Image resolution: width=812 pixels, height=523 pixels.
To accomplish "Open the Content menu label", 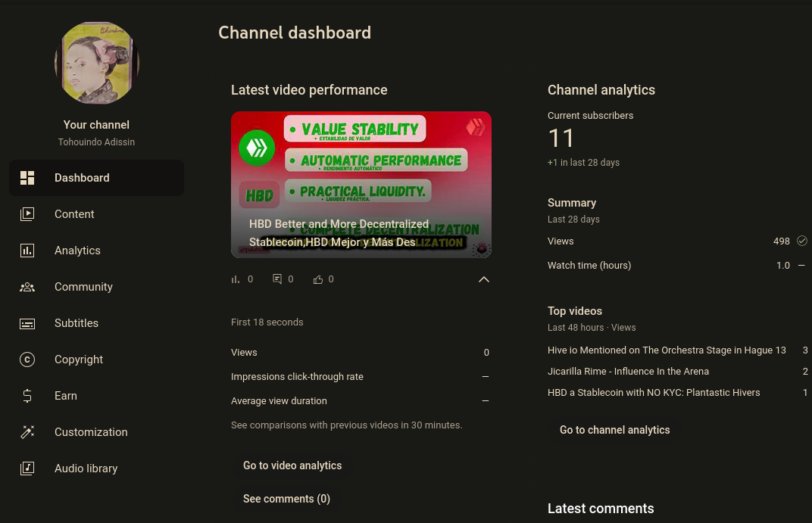I will 74,214.
